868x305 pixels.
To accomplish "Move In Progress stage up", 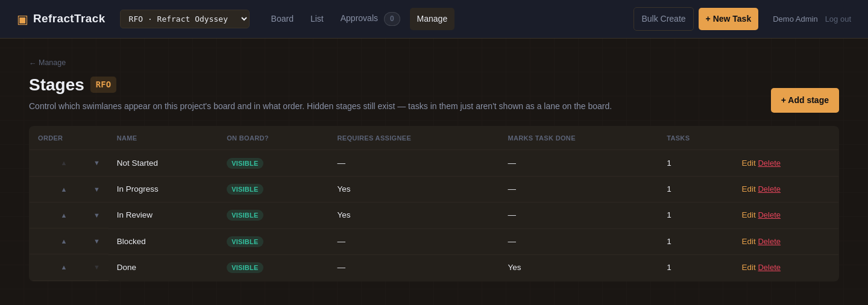I will (x=64, y=189).
